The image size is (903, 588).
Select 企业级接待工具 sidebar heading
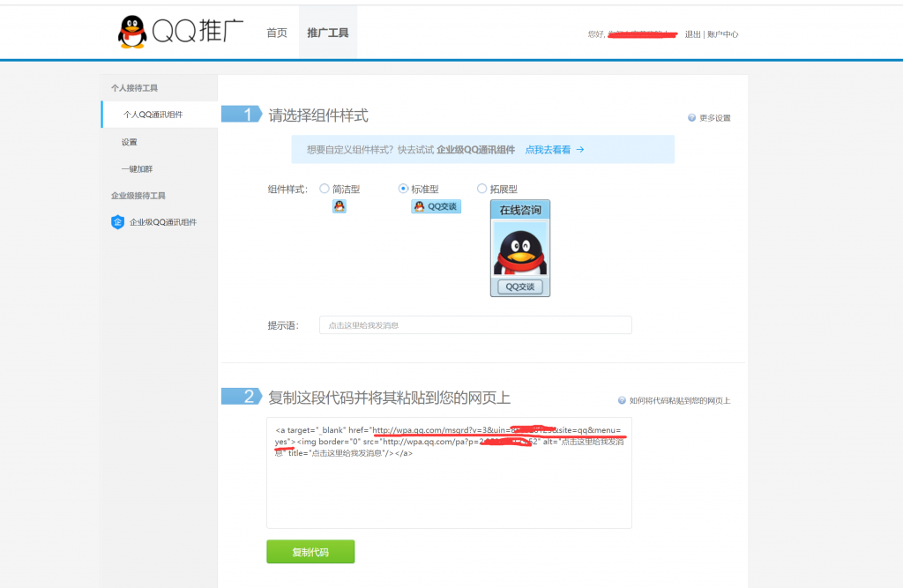(138, 196)
